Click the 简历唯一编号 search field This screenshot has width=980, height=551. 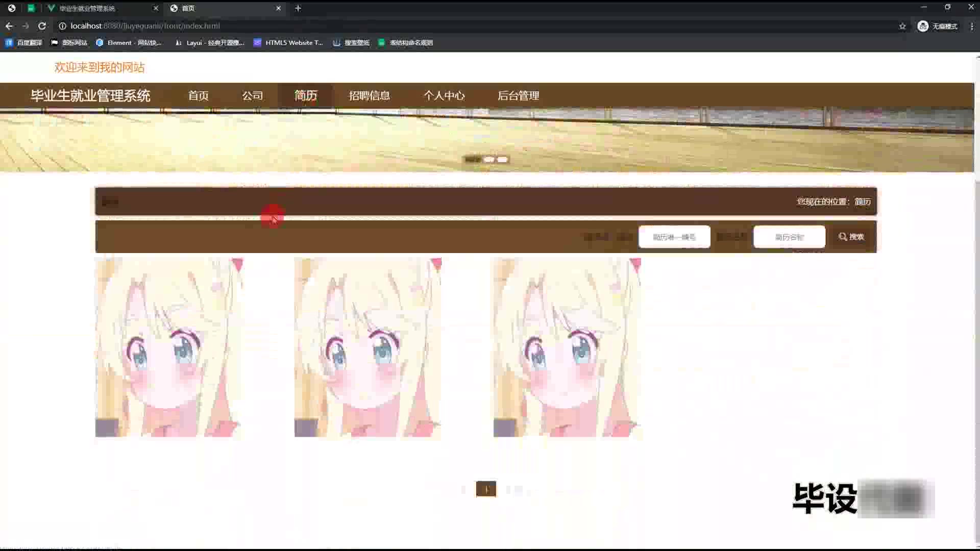(674, 237)
